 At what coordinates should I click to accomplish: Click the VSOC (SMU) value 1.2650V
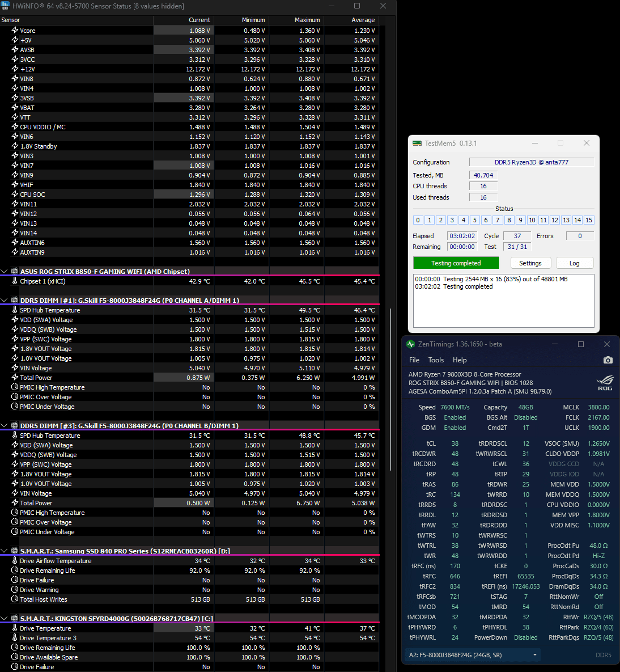click(598, 443)
